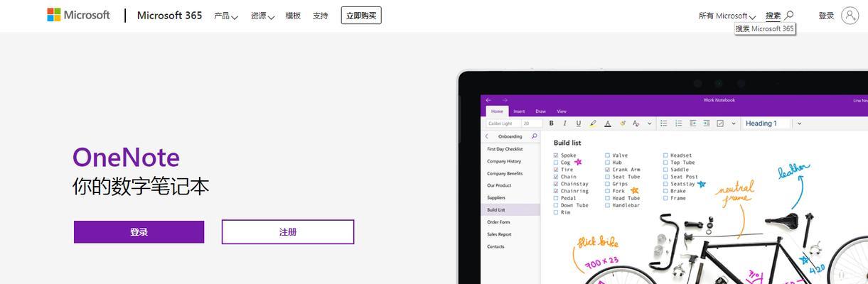Screen dimensions: 868x284
Task: Check the Valve checkbox
Action: [x=608, y=155]
